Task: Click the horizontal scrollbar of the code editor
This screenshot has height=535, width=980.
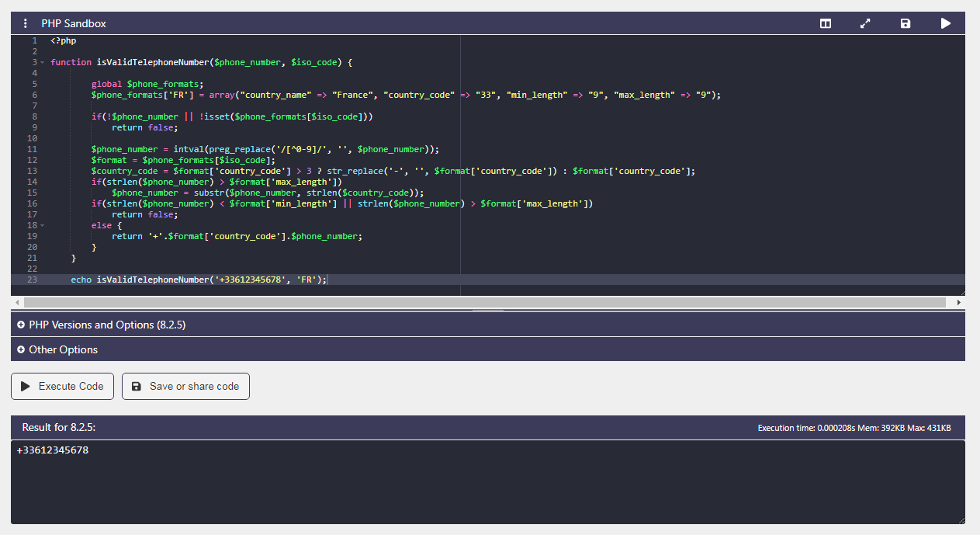Action: (484, 302)
